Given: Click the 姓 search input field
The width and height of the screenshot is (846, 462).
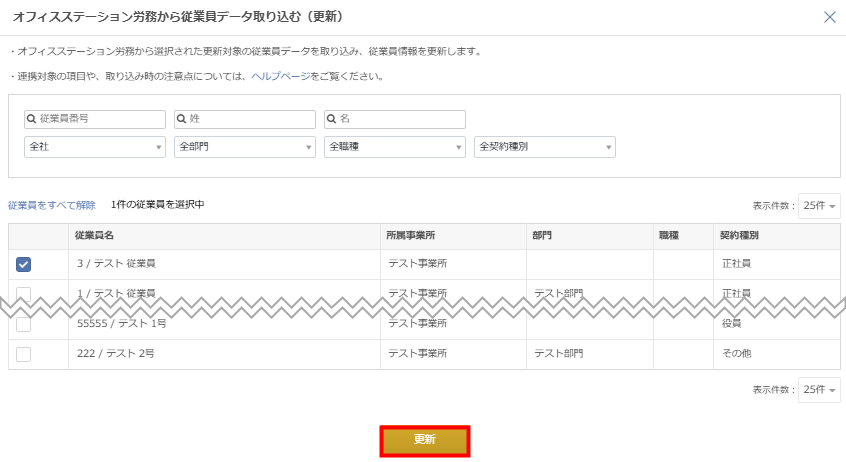Looking at the screenshot, I should tap(245, 119).
